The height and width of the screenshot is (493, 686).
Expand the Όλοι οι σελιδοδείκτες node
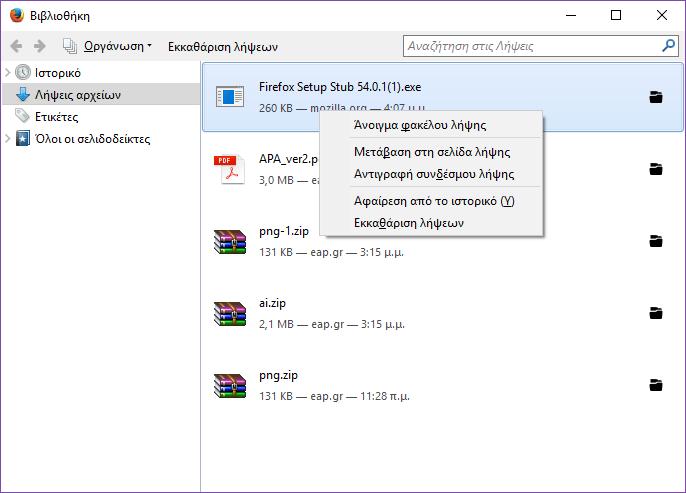(x=7, y=139)
